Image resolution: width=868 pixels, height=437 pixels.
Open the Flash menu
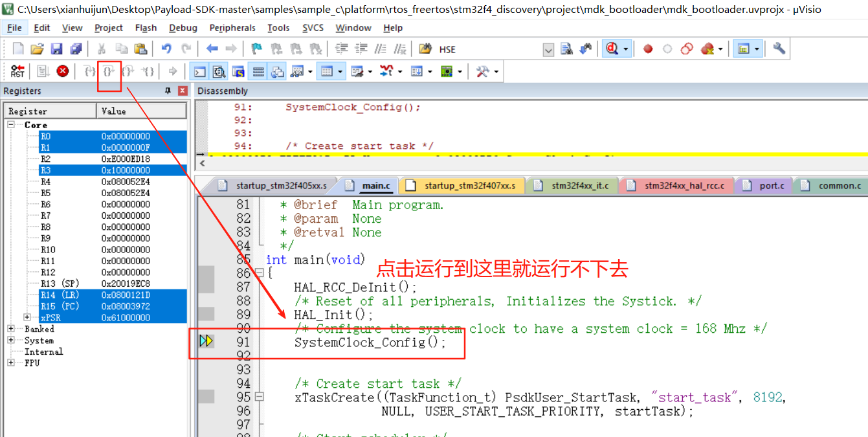(146, 28)
